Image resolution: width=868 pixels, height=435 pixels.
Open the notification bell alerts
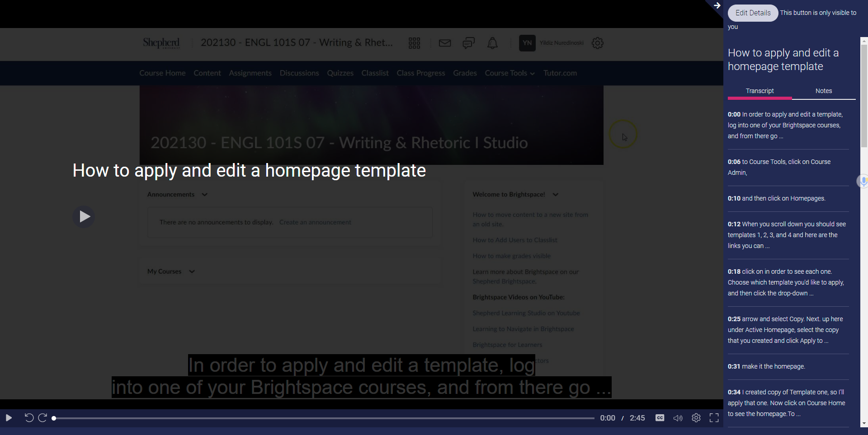[492, 43]
